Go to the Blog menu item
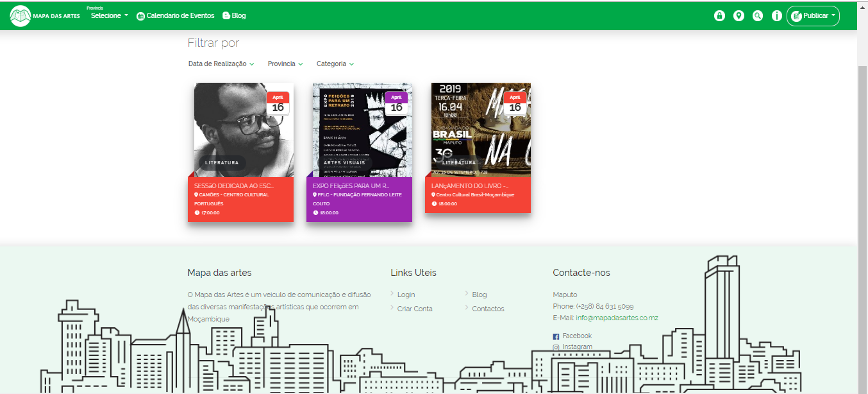 [x=234, y=15]
